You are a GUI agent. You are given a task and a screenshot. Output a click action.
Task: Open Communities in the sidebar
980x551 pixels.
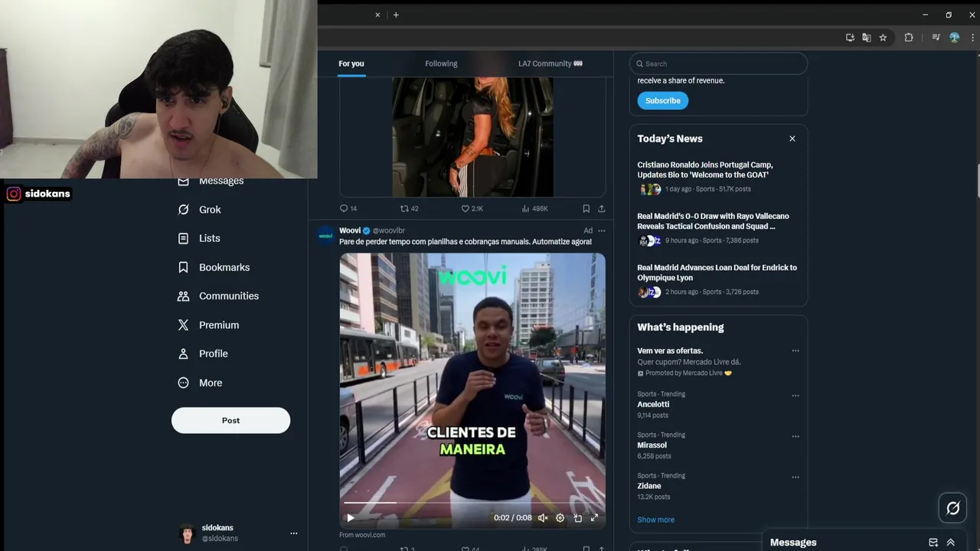[x=218, y=296]
